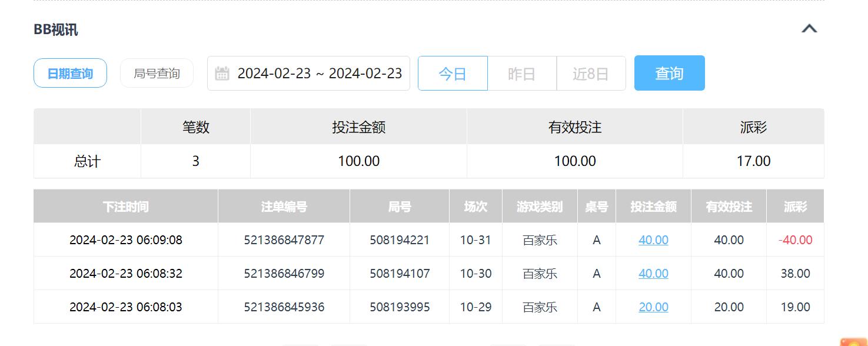Viewport: 868px width, 346px height.
Task: Click the 派彩 header in detail table
Action: 795,207
